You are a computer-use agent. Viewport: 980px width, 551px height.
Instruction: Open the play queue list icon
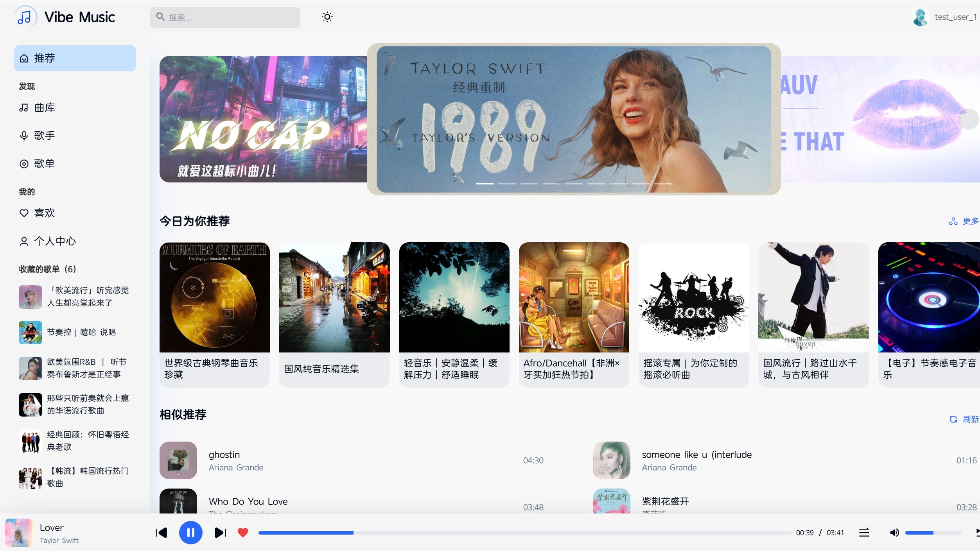pos(864,533)
